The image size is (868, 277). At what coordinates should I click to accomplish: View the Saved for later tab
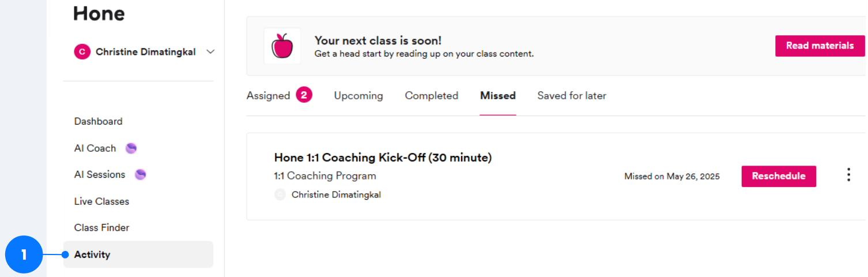[571, 96]
